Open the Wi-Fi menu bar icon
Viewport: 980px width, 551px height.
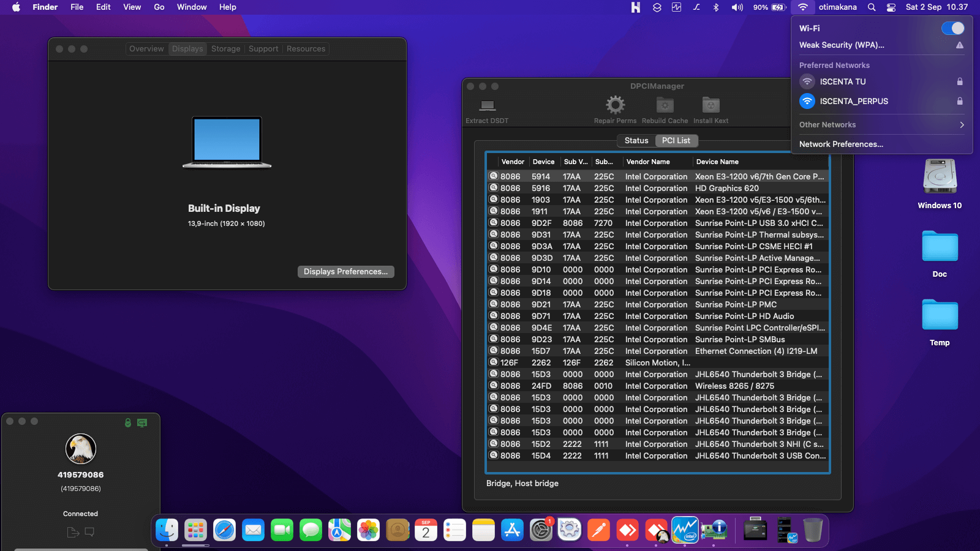pyautogui.click(x=802, y=7)
